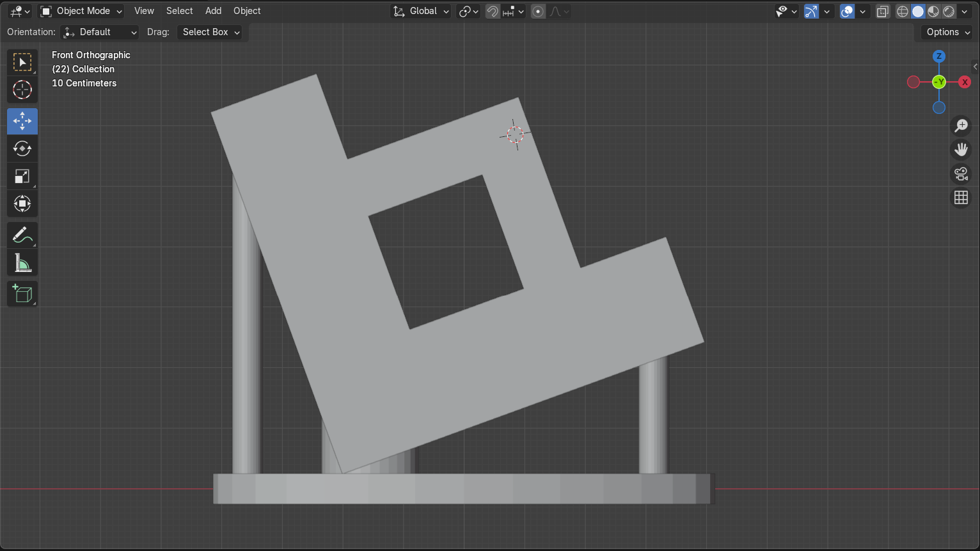The width and height of the screenshot is (980, 551).
Task: Open the View menu
Action: 144,12
